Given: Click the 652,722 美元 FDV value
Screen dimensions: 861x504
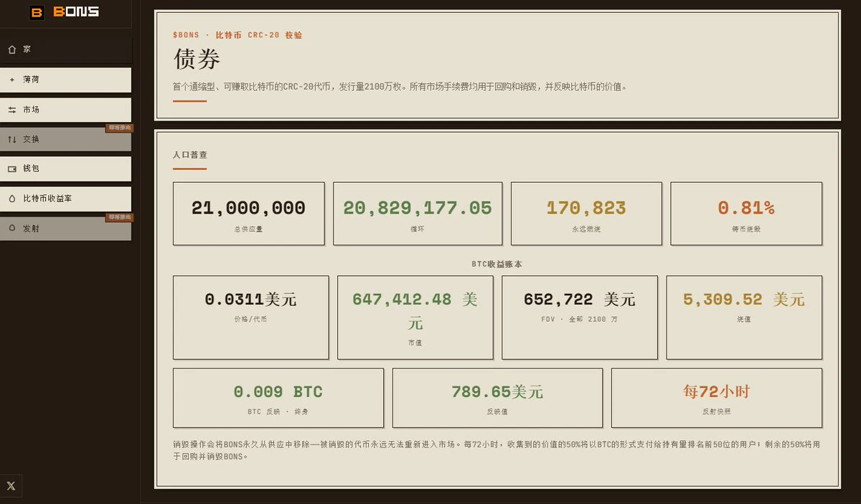Looking at the screenshot, I should [580, 299].
